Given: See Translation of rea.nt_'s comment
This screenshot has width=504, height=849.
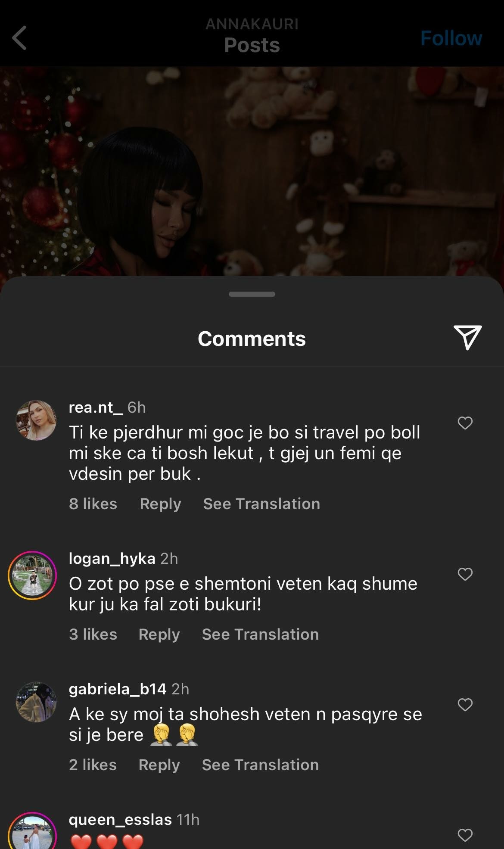Looking at the screenshot, I should pyautogui.click(x=261, y=504).
